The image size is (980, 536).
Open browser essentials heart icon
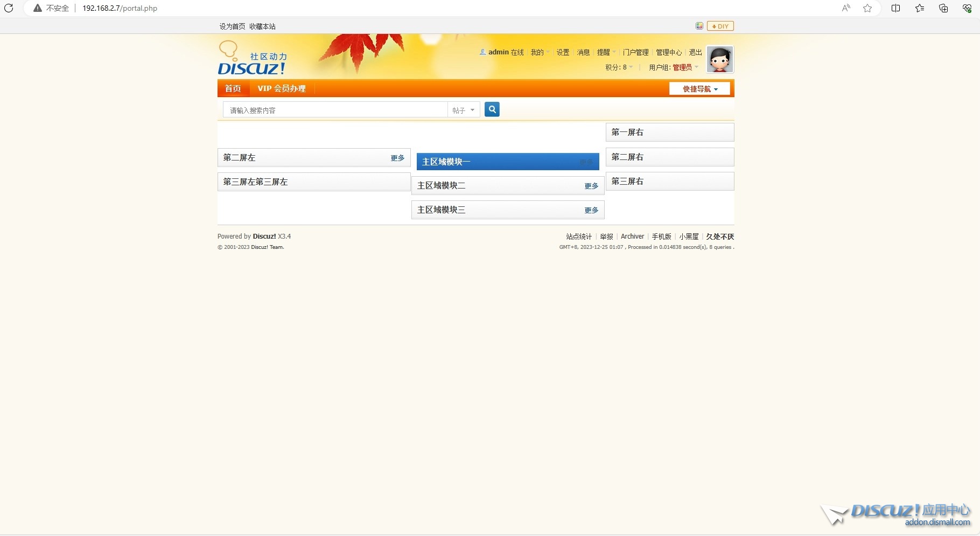[x=967, y=8]
